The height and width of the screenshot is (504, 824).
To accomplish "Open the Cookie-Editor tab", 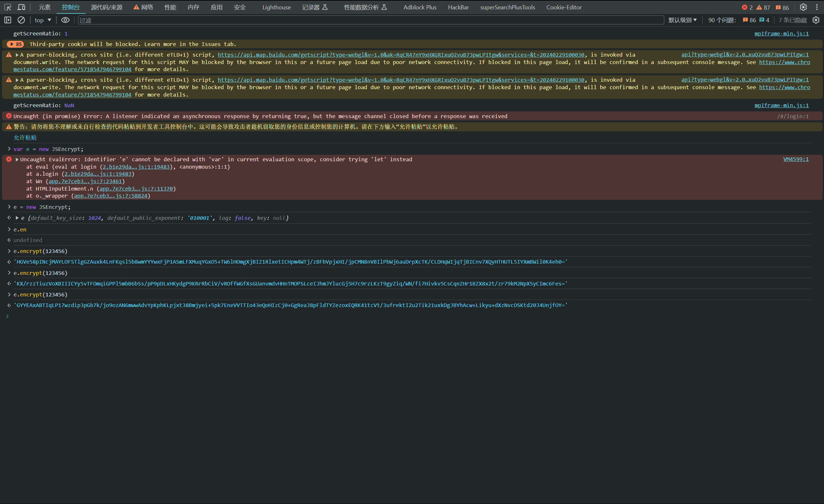I will tap(564, 7).
